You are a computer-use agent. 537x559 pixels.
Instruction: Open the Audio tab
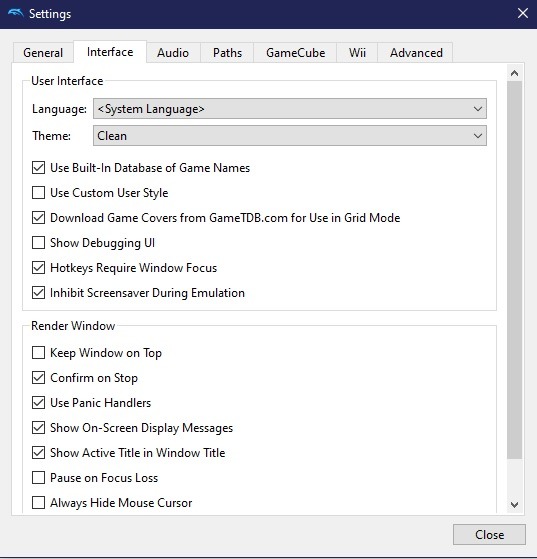click(x=173, y=53)
